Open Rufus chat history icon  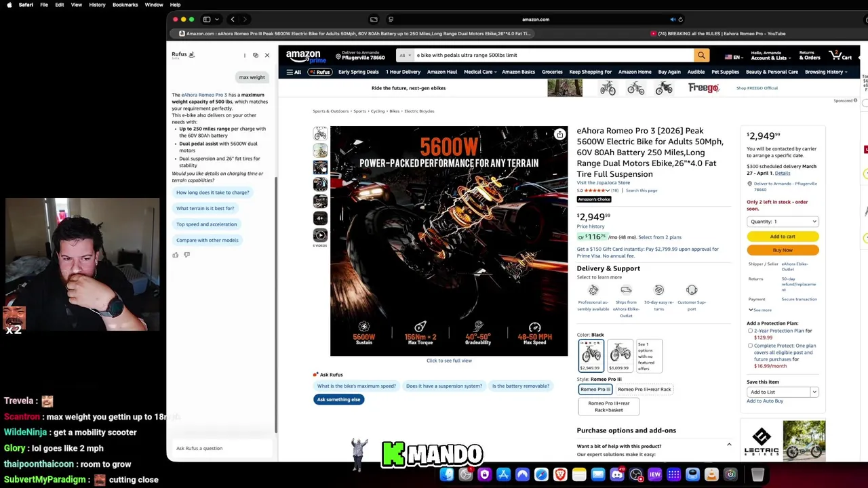[256, 56]
